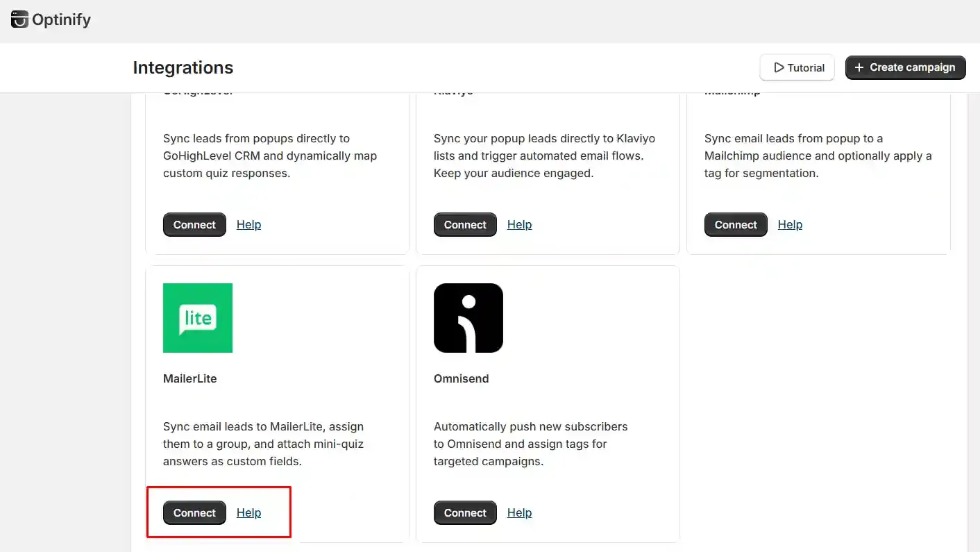Connect the GoHighLevel integration
The image size is (980, 552).
pos(194,225)
